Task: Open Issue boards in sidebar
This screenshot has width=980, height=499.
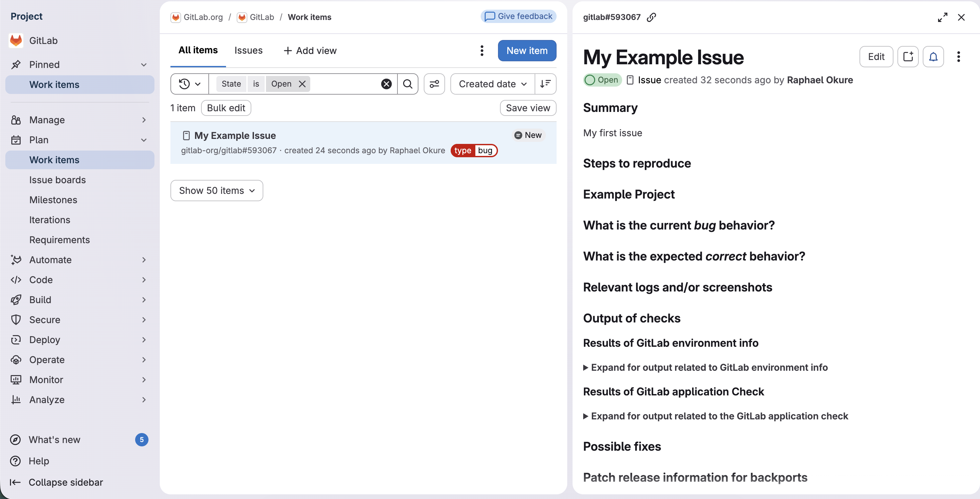Action: [x=58, y=180]
